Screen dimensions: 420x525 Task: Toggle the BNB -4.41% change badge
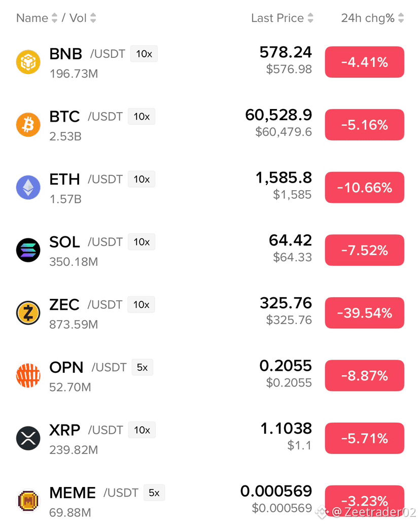point(364,62)
